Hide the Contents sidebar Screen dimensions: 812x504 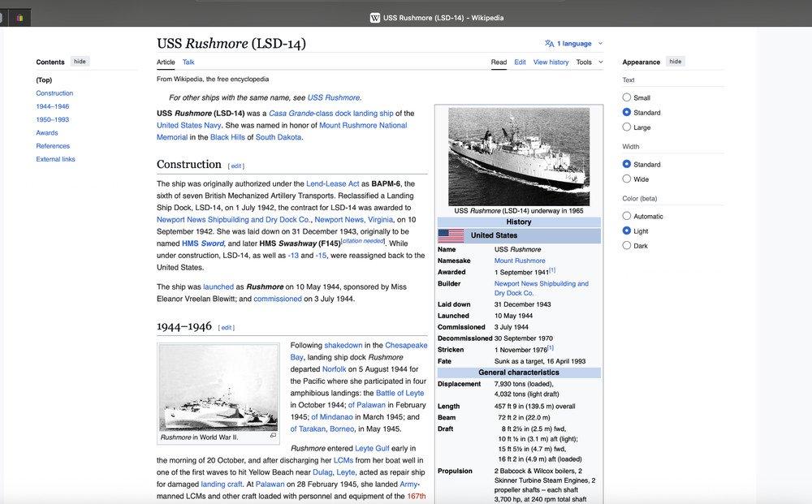80,61
